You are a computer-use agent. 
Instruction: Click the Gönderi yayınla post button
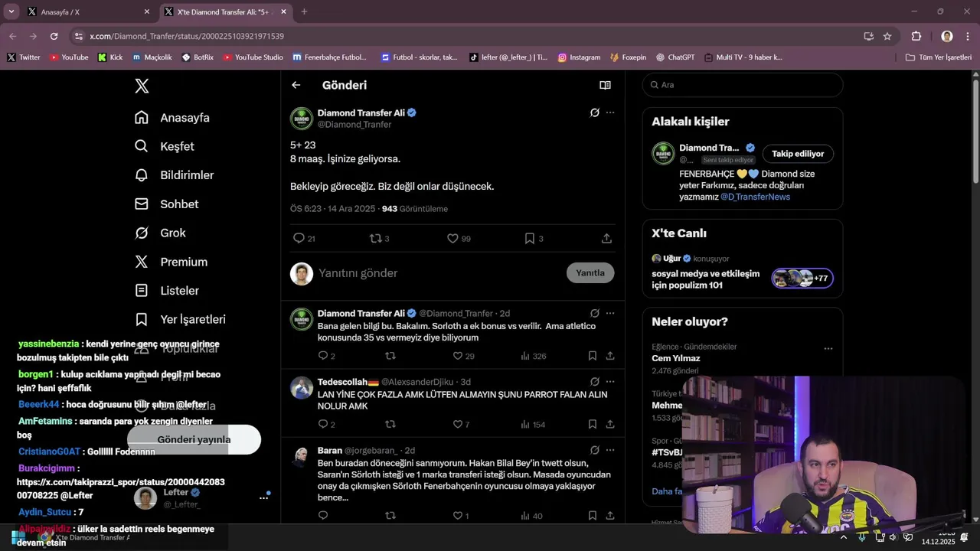194,439
